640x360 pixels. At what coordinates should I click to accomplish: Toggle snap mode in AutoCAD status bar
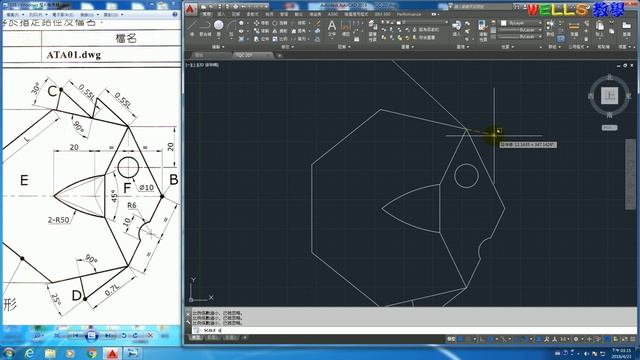click(x=469, y=339)
